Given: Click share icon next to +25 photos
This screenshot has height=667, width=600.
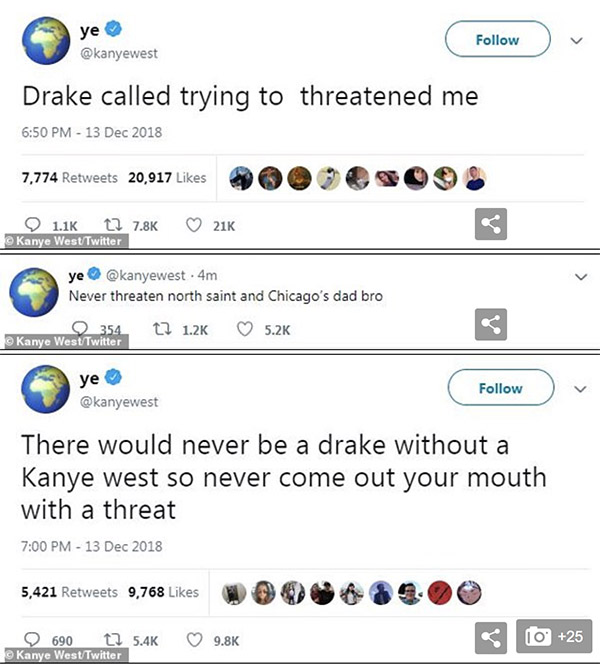Looking at the screenshot, I should [491, 637].
